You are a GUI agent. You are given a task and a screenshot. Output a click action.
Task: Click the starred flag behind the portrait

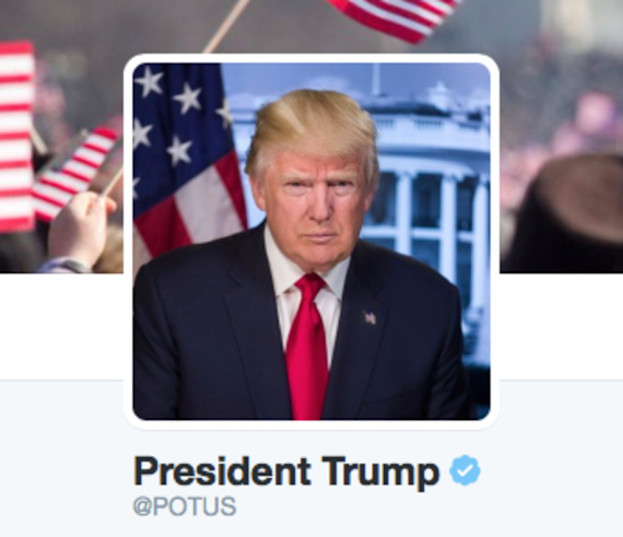tap(187, 159)
